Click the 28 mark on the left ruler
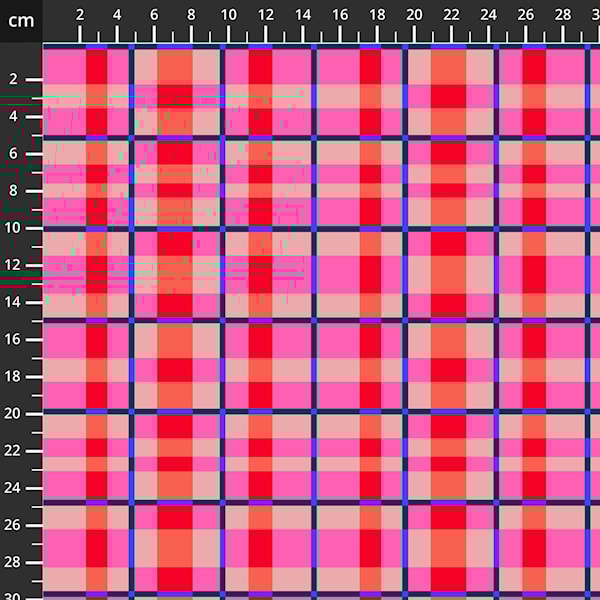 pyautogui.click(x=14, y=561)
